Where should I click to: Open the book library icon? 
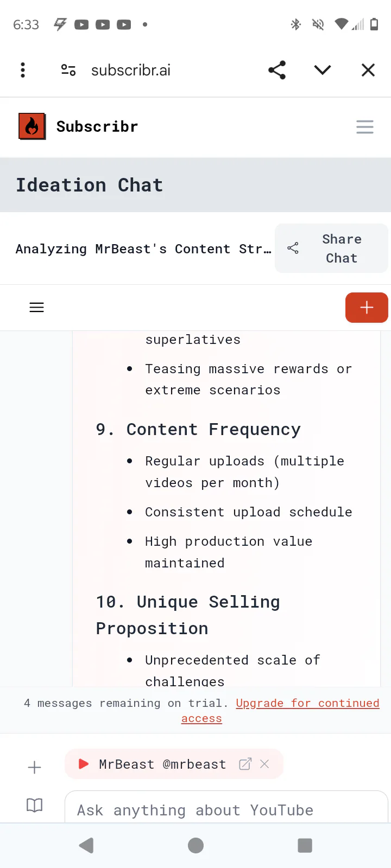[x=34, y=805]
